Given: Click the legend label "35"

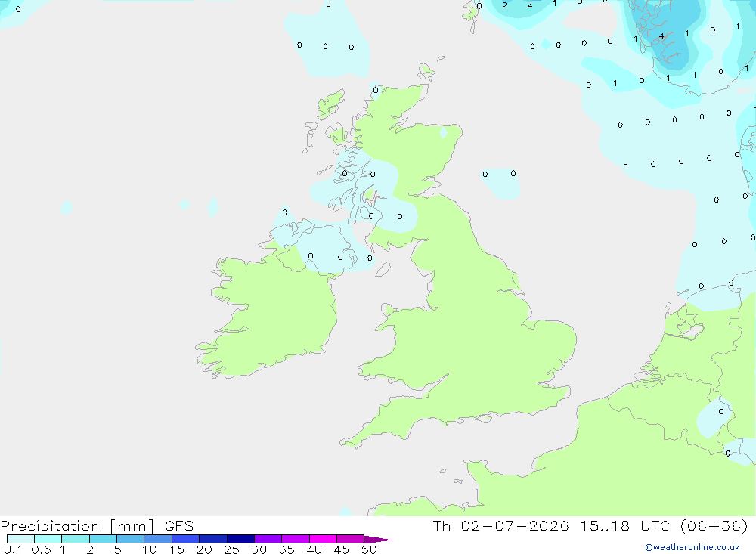Looking at the screenshot, I should (287, 549).
